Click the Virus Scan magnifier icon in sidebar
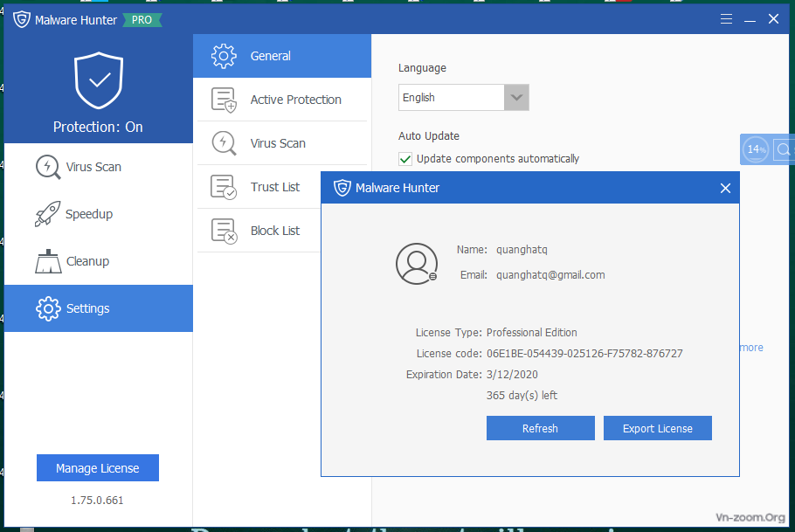795x532 pixels. click(47, 167)
